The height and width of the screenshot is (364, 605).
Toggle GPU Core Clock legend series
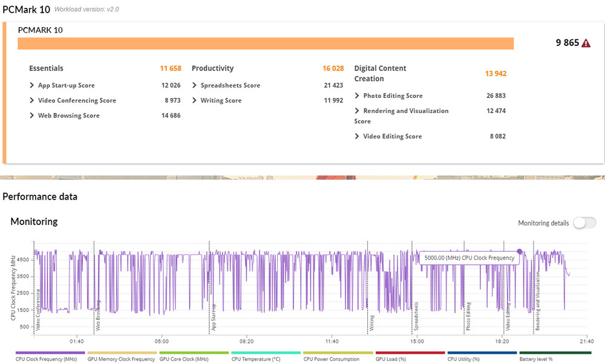click(184, 359)
